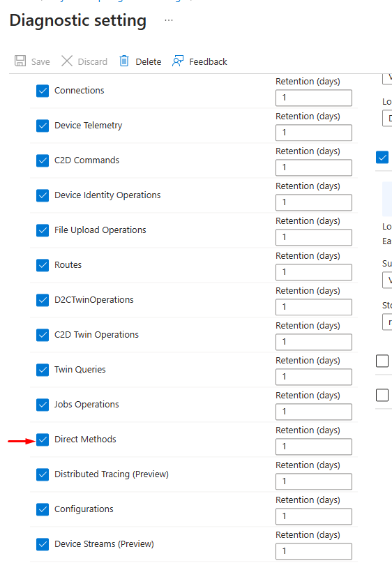This screenshot has height=570, width=392.
Task: Click the C2D Commands retention days field
Action: click(314, 167)
